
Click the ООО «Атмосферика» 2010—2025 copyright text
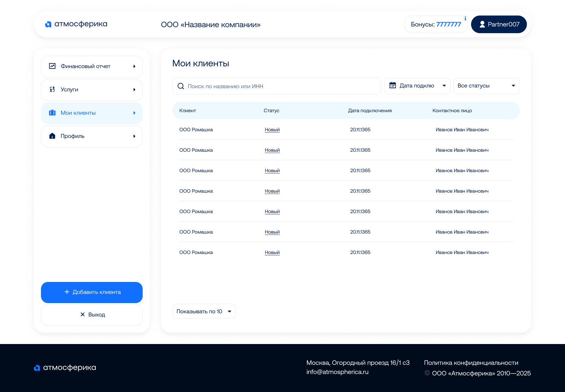481,373
